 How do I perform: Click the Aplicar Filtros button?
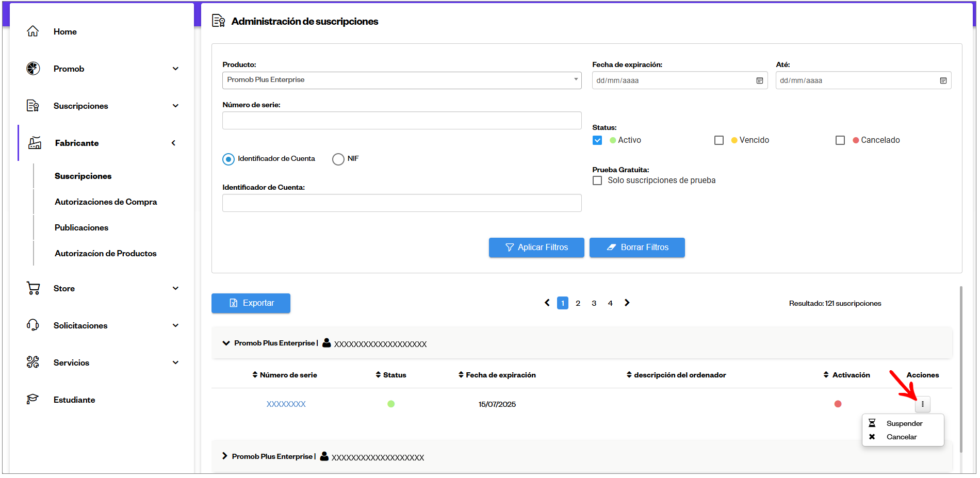point(536,248)
